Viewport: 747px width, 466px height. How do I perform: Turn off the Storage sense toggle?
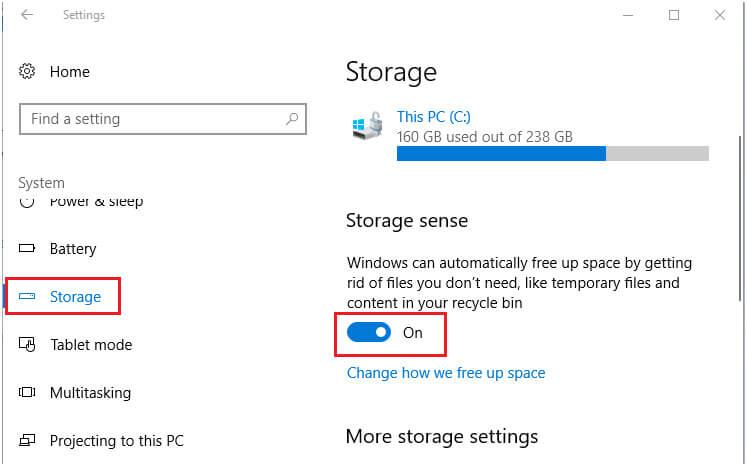[x=369, y=333]
